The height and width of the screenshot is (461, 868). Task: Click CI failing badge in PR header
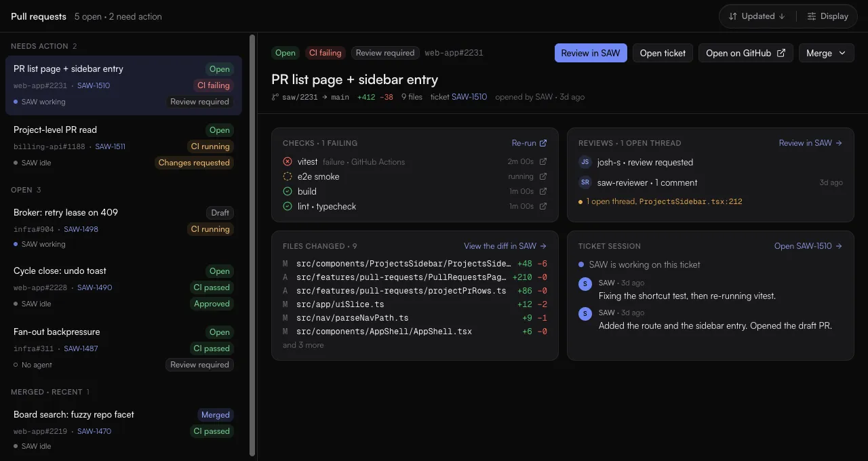(x=325, y=53)
